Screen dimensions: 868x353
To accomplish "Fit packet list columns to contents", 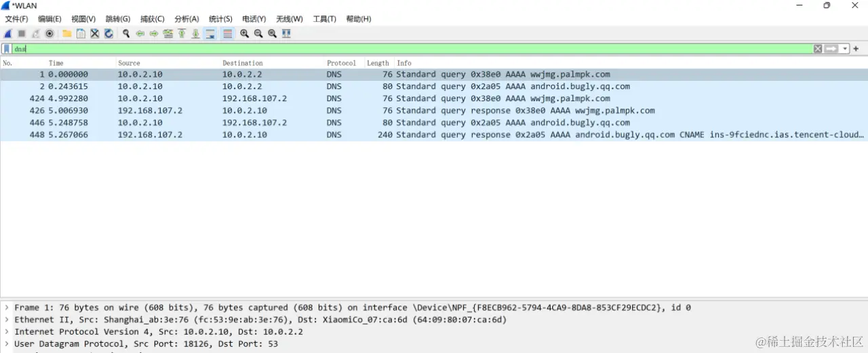I will click(x=286, y=33).
